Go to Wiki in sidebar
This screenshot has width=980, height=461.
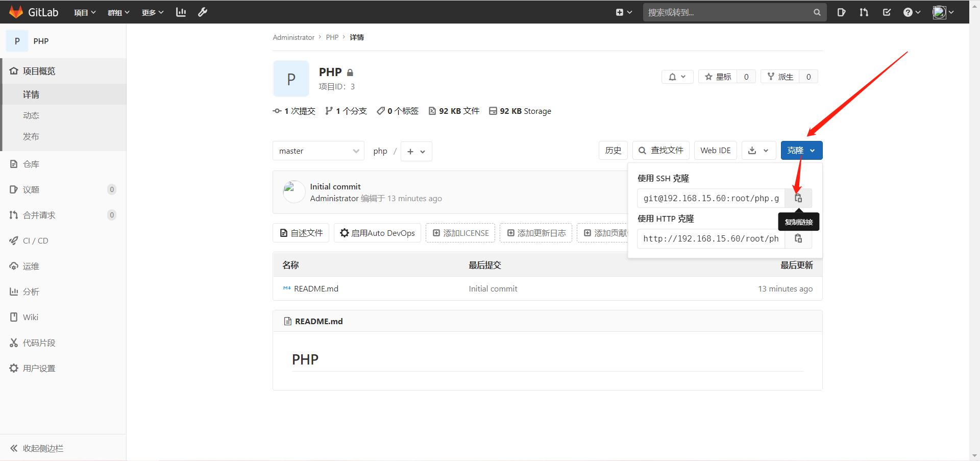pyautogui.click(x=31, y=317)
